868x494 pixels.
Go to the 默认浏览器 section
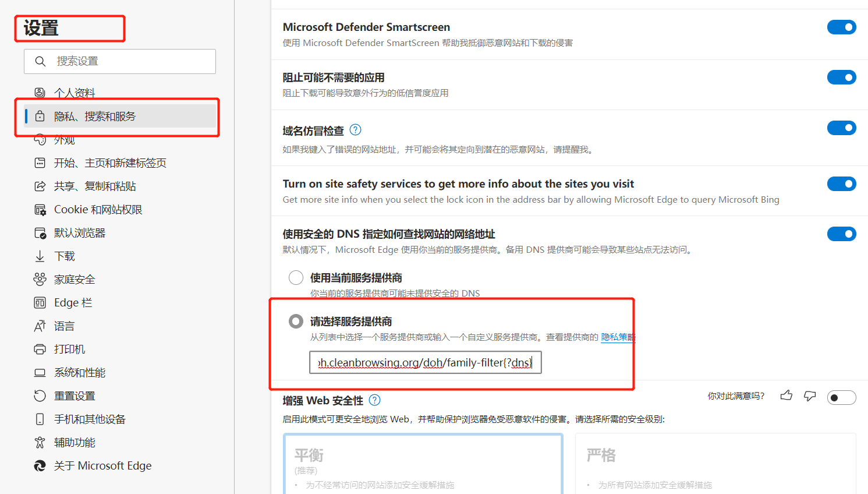(120, 232)
